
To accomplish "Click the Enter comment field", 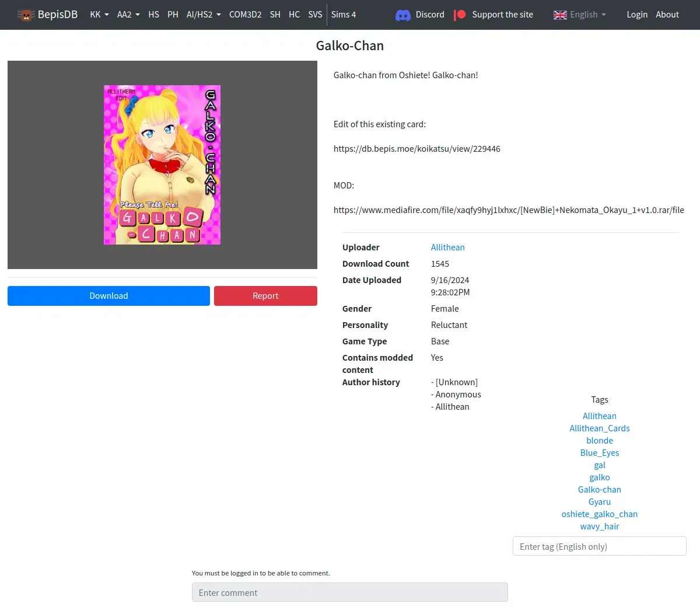I will tap(350, 592).
